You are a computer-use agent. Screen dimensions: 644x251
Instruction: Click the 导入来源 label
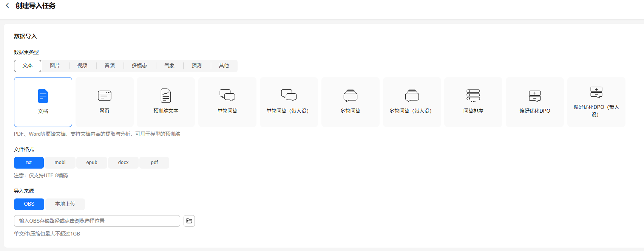point(24,191)
